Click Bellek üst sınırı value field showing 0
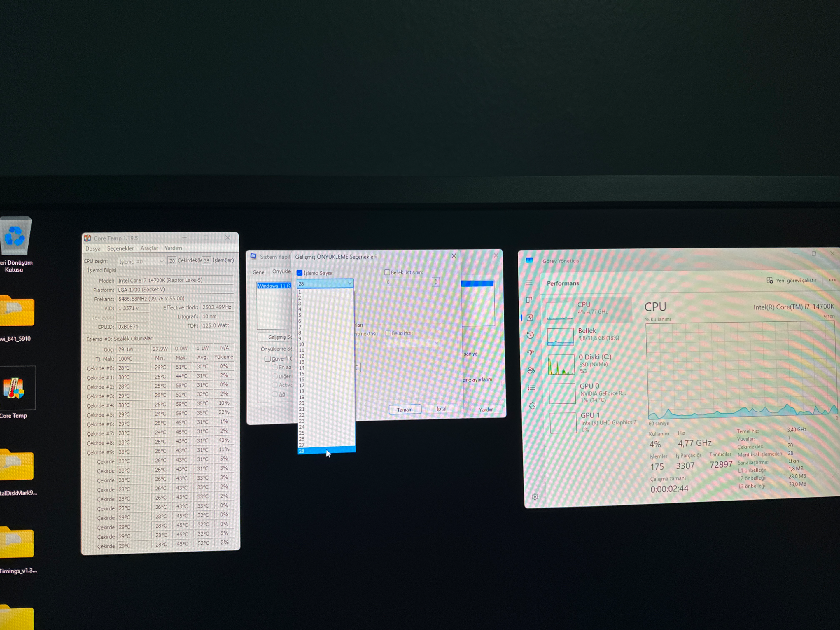Image resolution: width=840 pixels, height=630 pixels. (x=409, y=282)
